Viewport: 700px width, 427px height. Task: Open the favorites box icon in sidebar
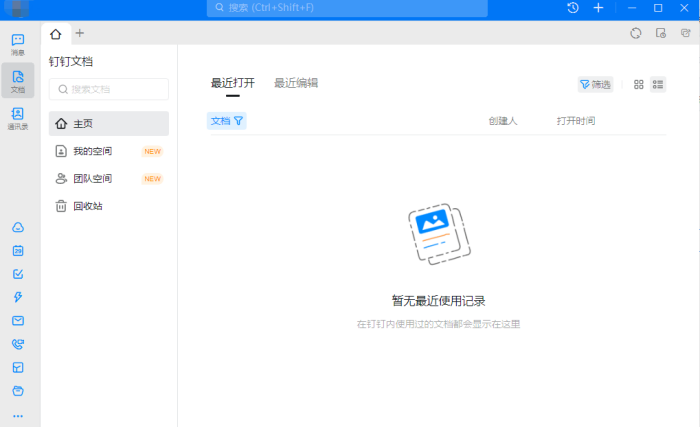18,391
